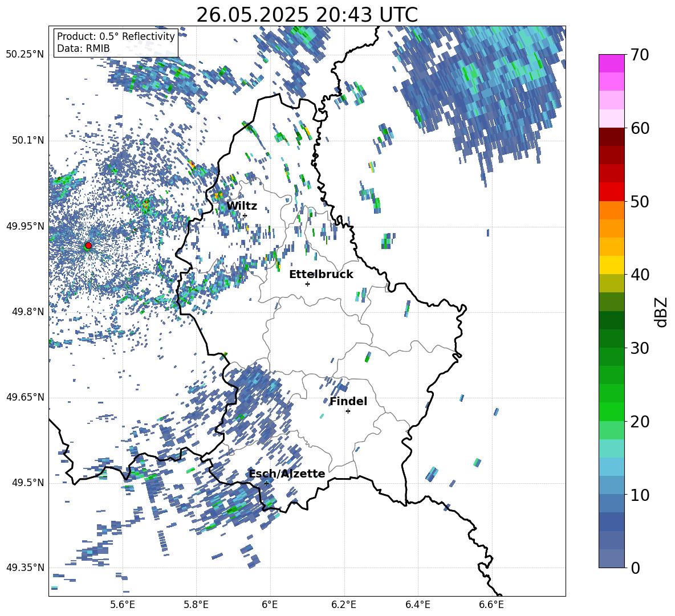Click the cross marker below Findel
Screen dimensions: 675x616
(348, 411)
